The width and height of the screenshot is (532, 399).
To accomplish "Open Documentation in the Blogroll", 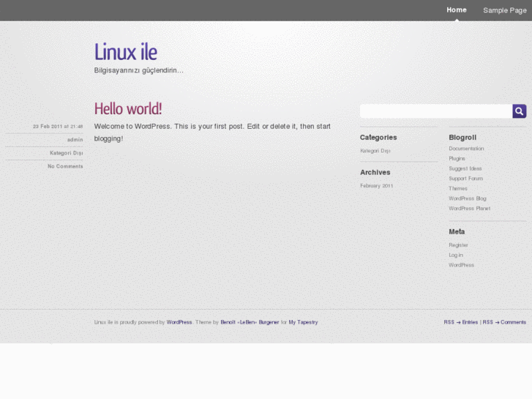I will tap(466, 149).
